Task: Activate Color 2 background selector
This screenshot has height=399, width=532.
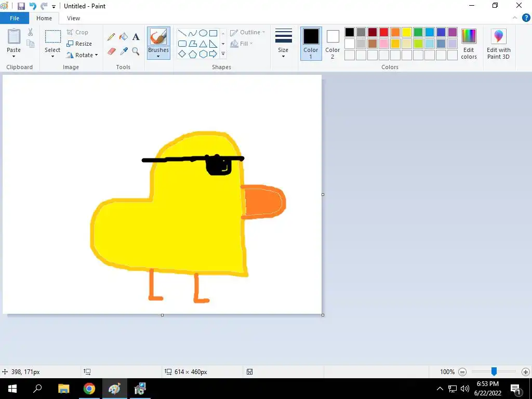Action: [x=332, y=44]
